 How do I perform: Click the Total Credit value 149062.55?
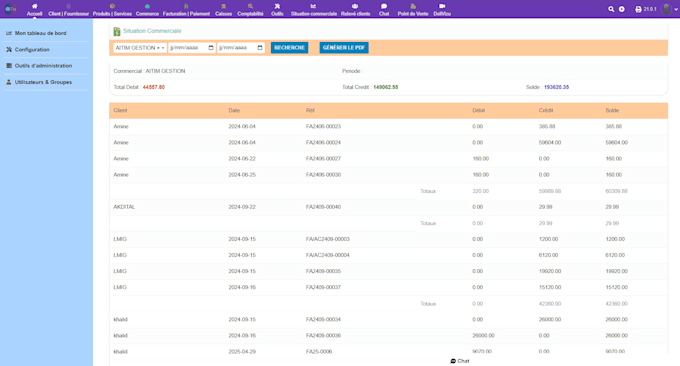[386, 87]
